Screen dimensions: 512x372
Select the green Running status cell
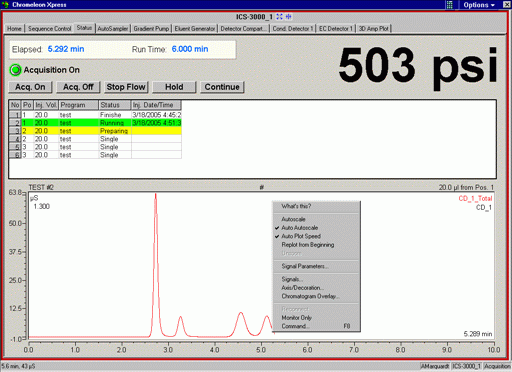[x=115, y=123]
